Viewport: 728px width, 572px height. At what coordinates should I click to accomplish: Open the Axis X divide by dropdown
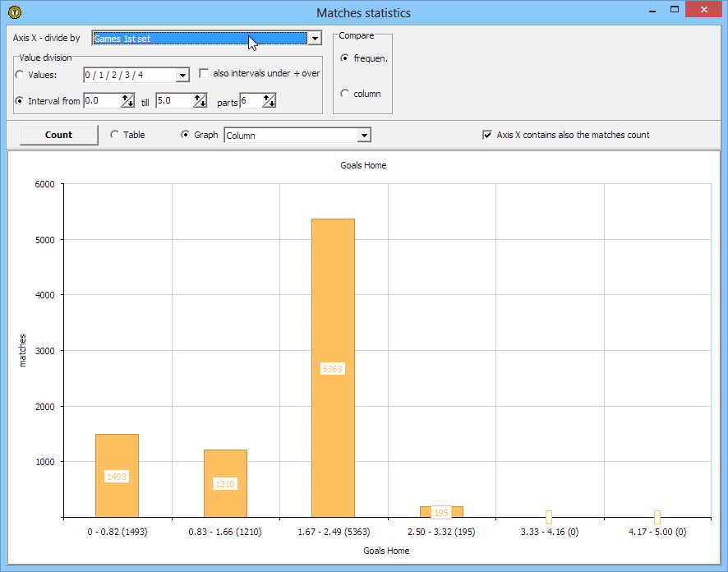tap(314, 39)
